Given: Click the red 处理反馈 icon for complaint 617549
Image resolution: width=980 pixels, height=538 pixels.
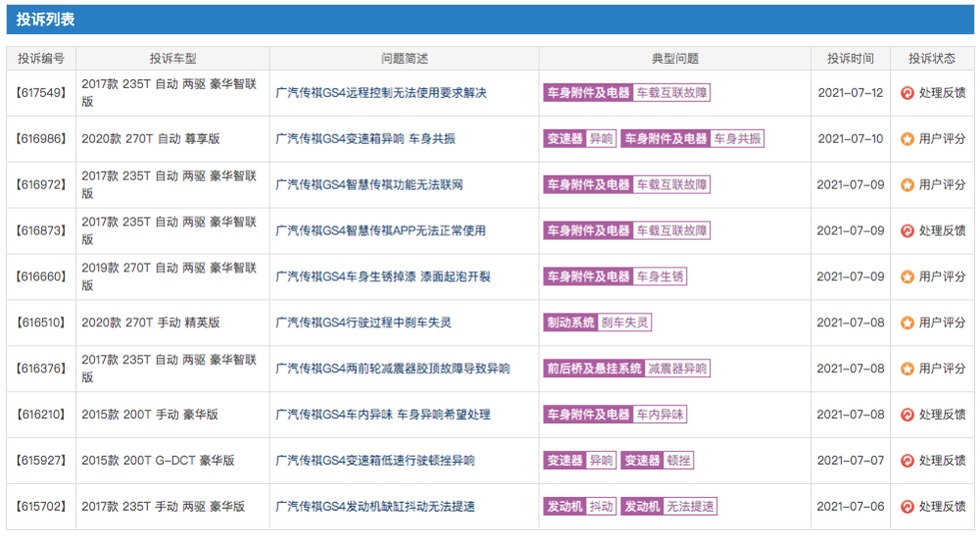Looking at the screenshot, I should [x=907, y=93].
